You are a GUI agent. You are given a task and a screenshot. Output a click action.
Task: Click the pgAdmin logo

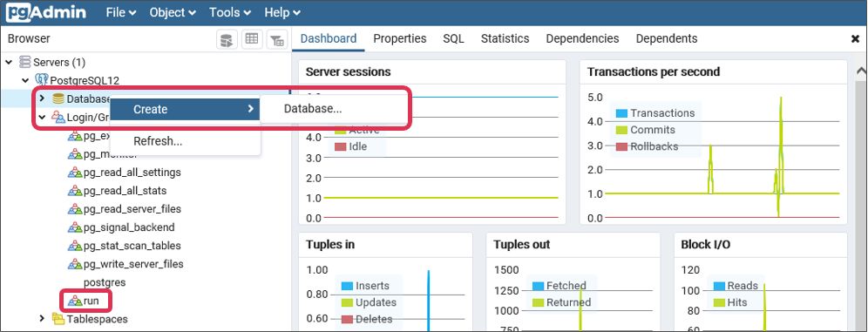point(45,12)
